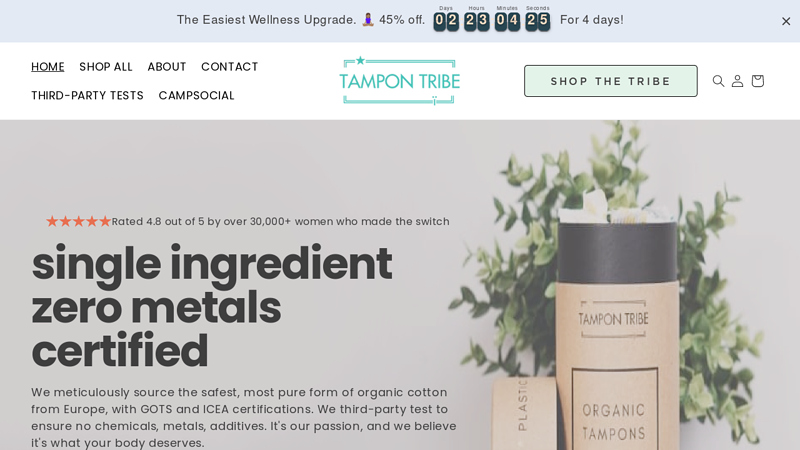Click the teal star atop logo

pyautogui.click(x=360, y=60)
